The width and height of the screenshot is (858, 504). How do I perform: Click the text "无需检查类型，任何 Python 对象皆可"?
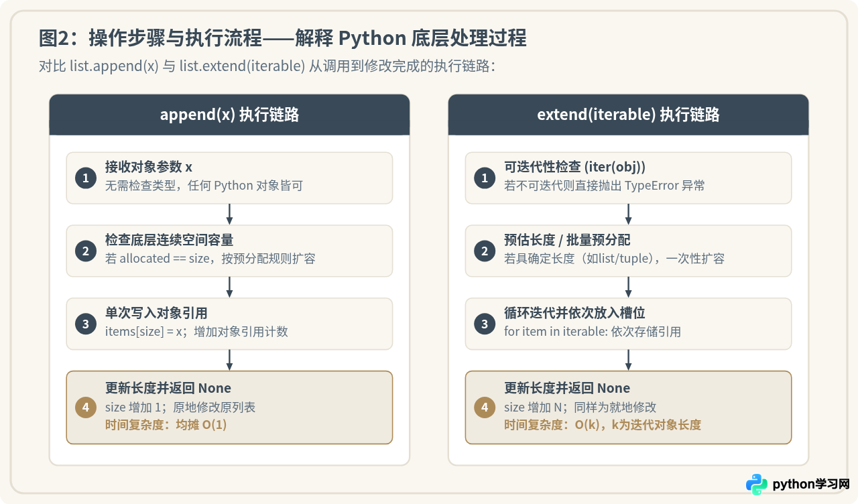(204, 185)
